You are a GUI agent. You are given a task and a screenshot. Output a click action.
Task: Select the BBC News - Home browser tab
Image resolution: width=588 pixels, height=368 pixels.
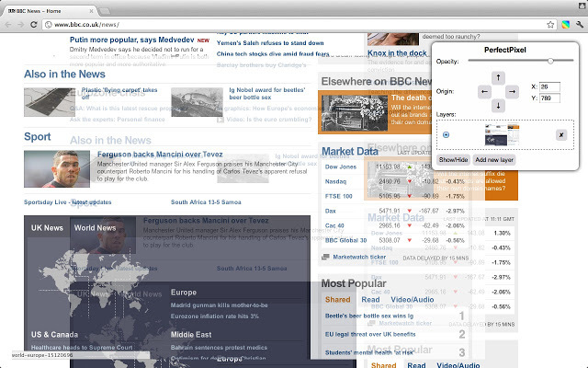click(49, 11)
